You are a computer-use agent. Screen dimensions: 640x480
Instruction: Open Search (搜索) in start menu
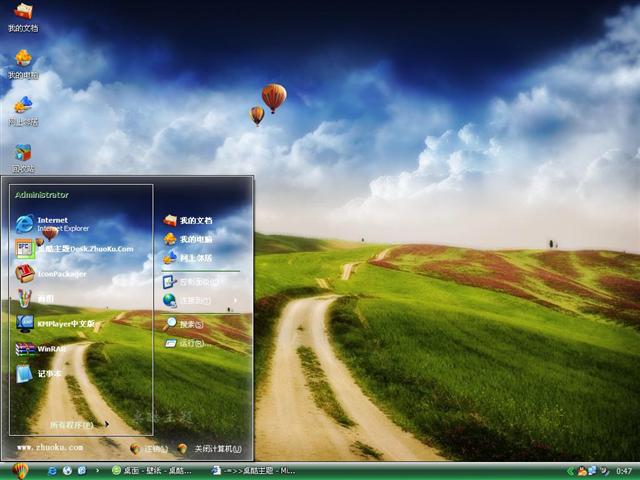point(184,324)
